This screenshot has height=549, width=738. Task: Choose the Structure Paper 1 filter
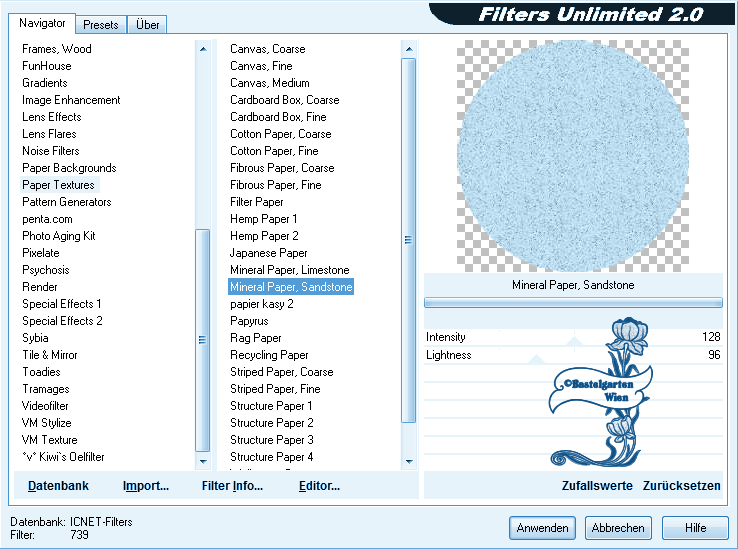(x=271, y=406)
